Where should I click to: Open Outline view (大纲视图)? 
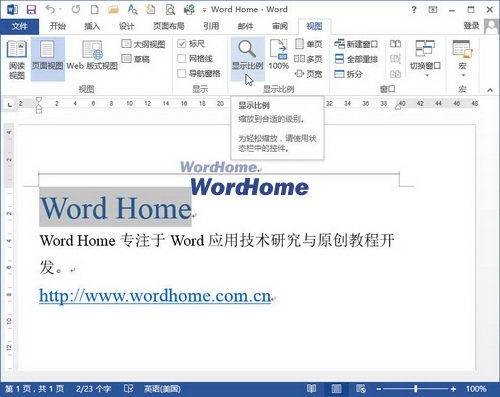tap(143, 44)
